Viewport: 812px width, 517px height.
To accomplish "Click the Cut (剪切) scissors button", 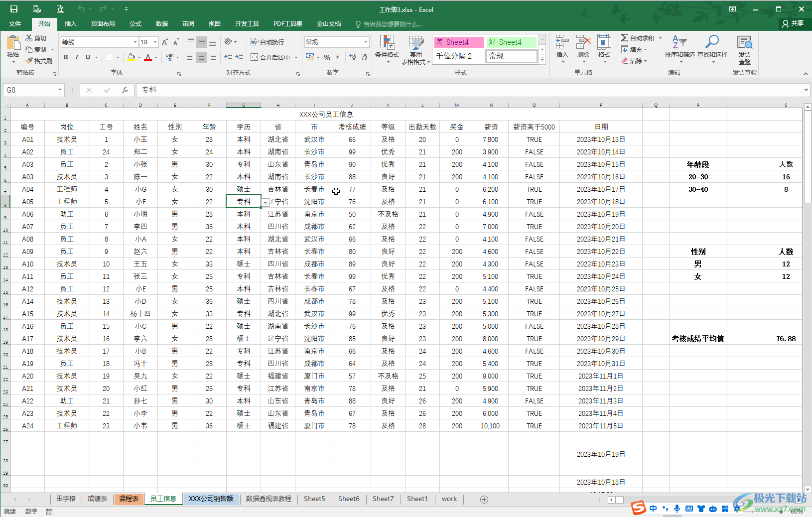I will click(x=36, y=38).
